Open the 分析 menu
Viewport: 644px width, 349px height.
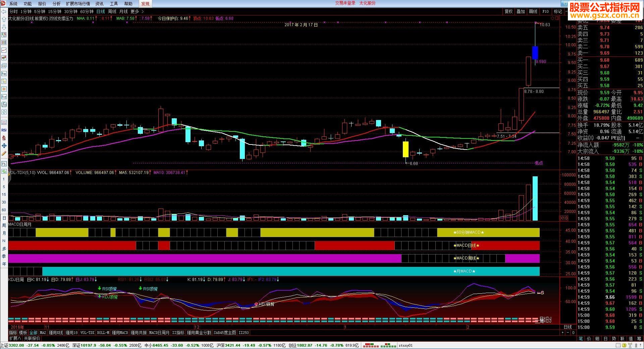pyautogui.click(x=57, y=4)
